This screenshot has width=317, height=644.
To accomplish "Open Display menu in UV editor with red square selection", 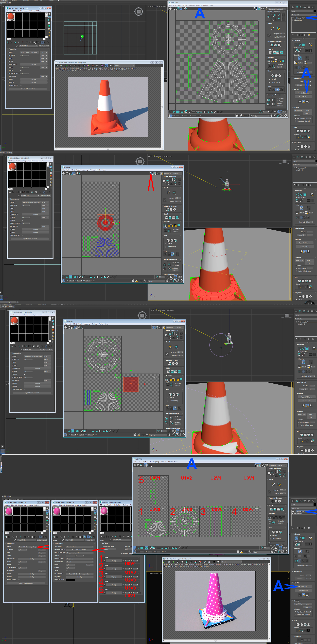I will pos(101,324).
